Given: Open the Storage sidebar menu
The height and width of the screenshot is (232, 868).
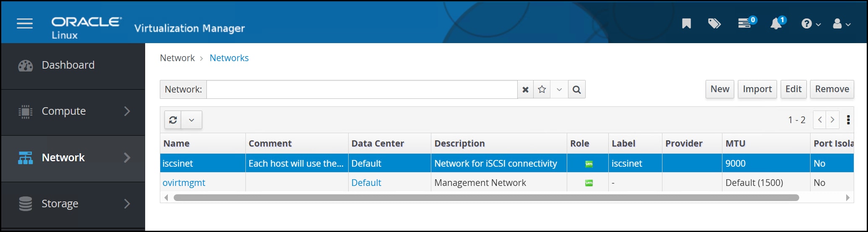Looking at the screenshot, I should click(73, 204).
